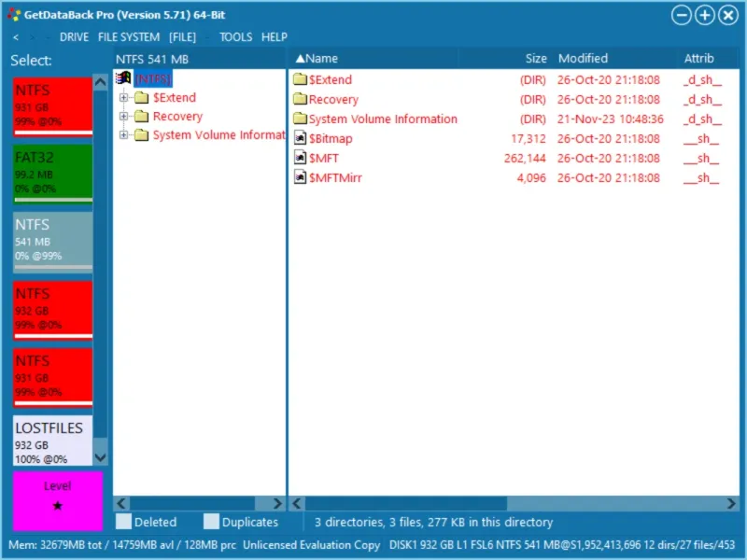
Task: Open the [FILE] menu
Action: [x=182, y=37]
